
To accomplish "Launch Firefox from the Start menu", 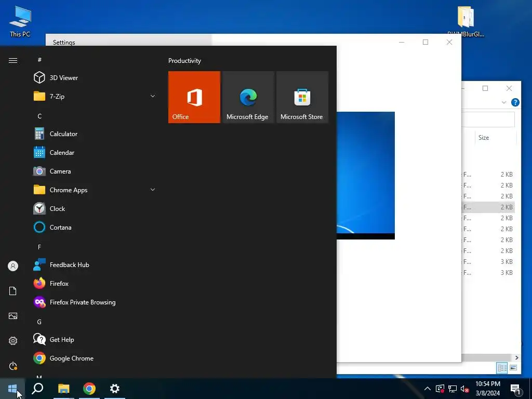I will point(95,283).
